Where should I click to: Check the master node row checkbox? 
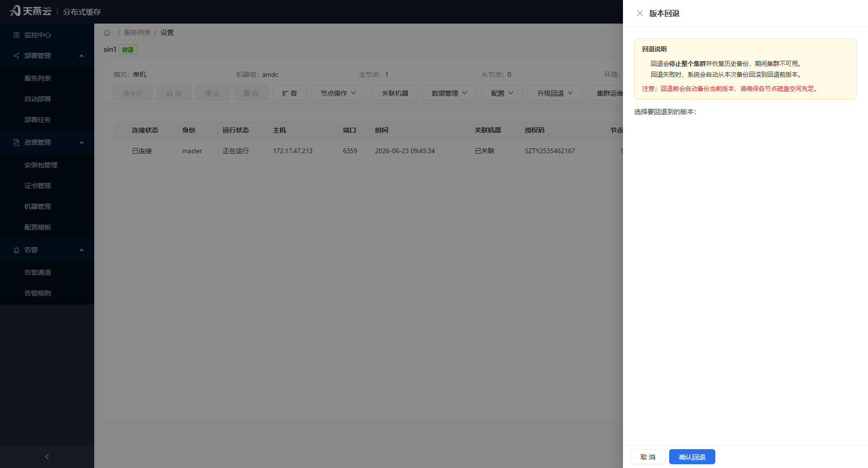click(x=121, y=151)
